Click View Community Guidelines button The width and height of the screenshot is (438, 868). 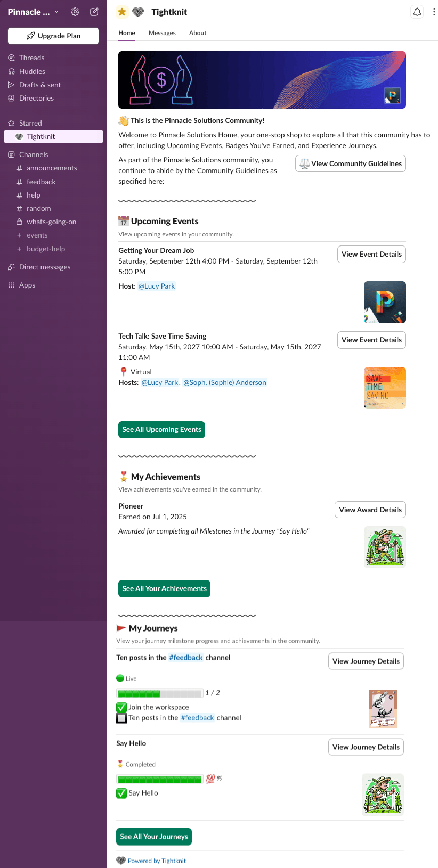point(351,163)
